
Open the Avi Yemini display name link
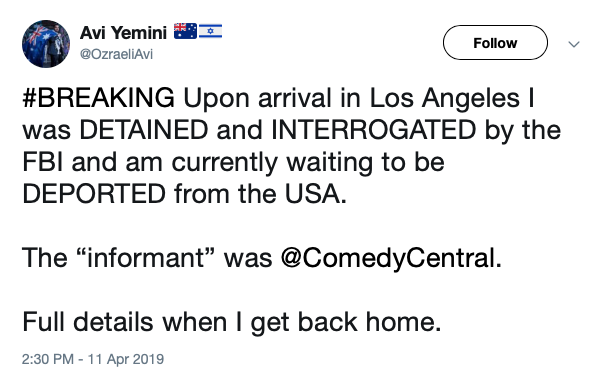(x=123, y=32)
